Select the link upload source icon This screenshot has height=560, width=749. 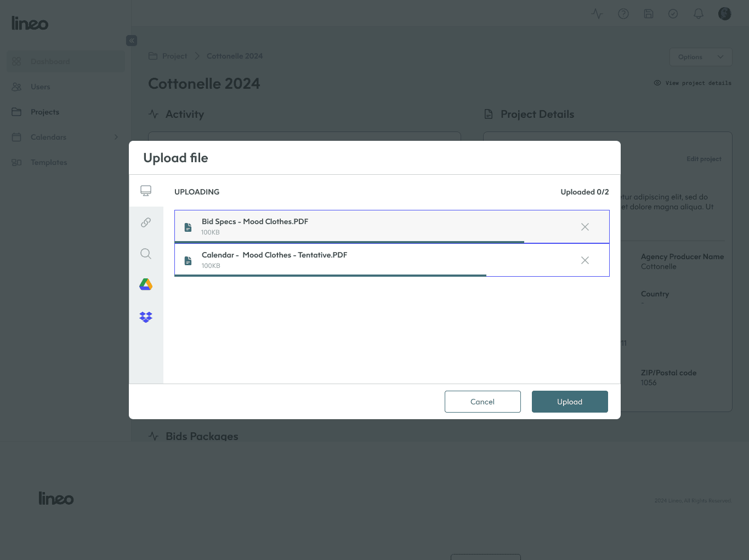pos(146,222)
